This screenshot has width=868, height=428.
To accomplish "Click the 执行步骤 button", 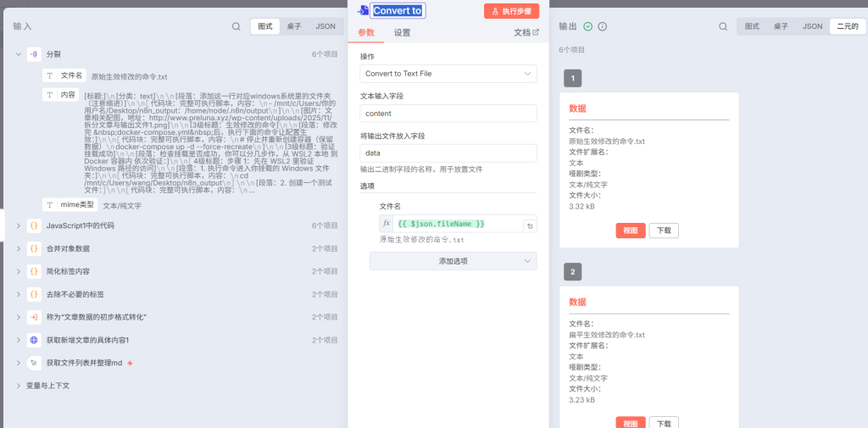I will [x=511, y=11].
